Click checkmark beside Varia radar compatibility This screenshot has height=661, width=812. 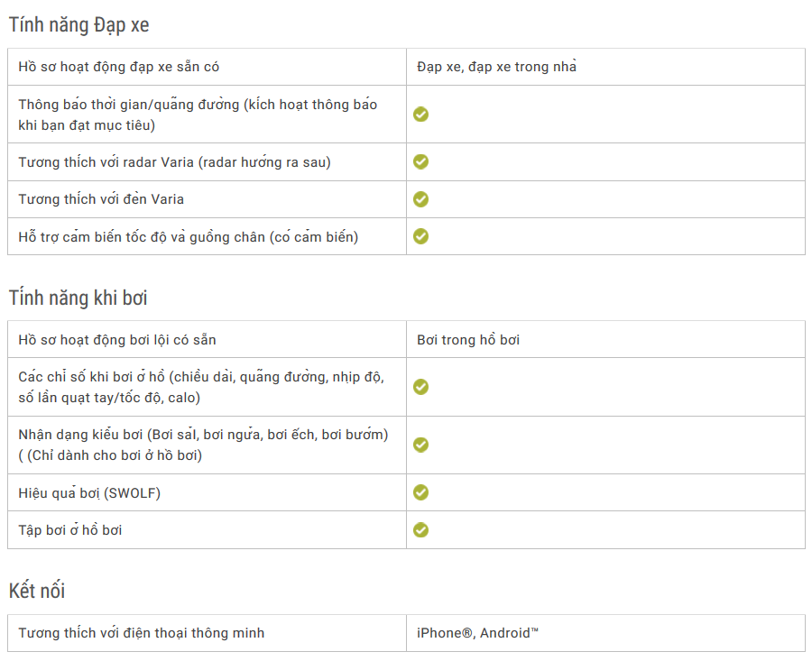pos(420,161)
